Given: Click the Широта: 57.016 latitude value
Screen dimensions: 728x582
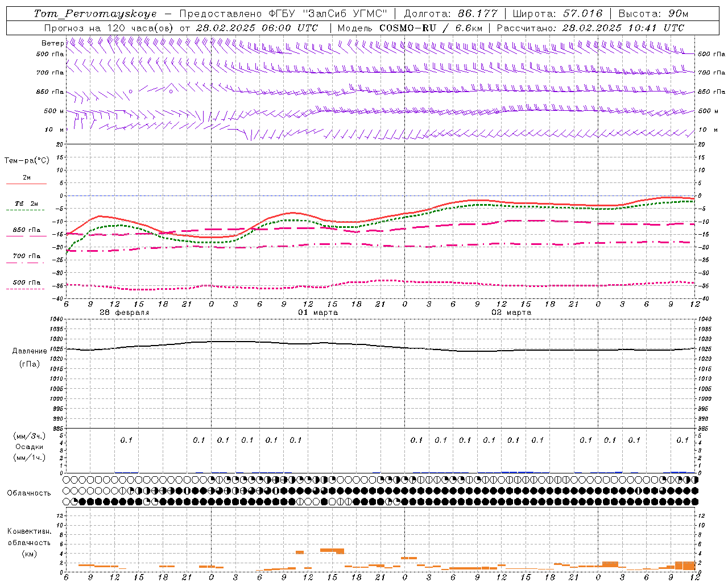Looking at the screenshot, I should point(557,14).
